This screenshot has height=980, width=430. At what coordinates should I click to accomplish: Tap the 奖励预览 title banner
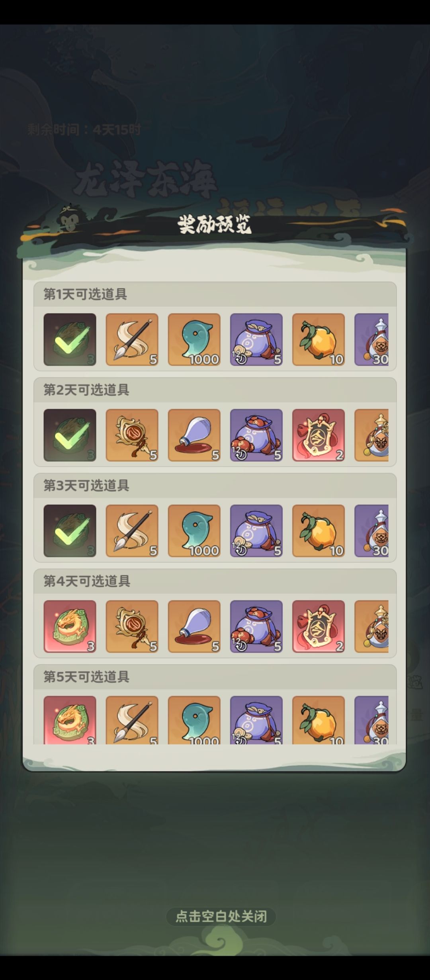point(214,225)
